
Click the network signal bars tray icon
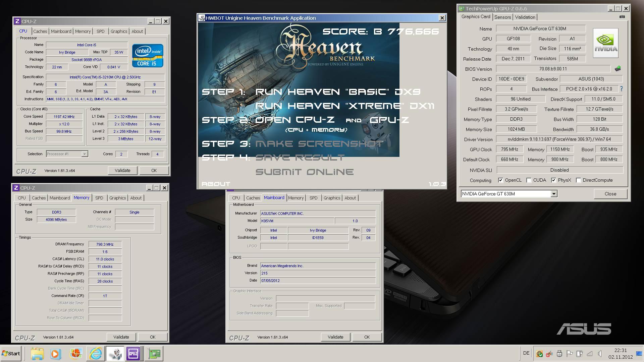point(589,354)
